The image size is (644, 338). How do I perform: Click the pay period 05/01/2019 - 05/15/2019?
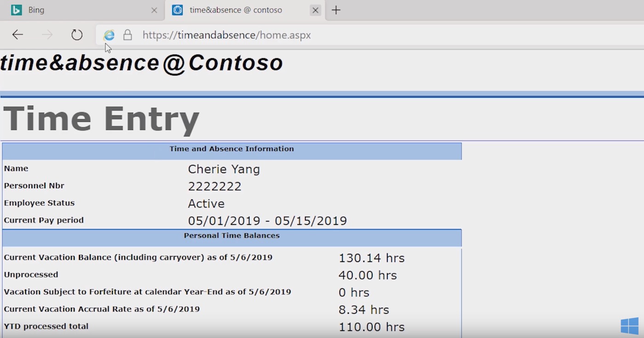pos(267,221)
